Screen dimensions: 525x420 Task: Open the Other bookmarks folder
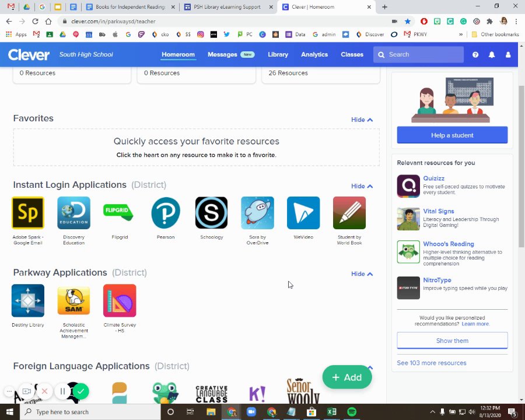point(495,34)
